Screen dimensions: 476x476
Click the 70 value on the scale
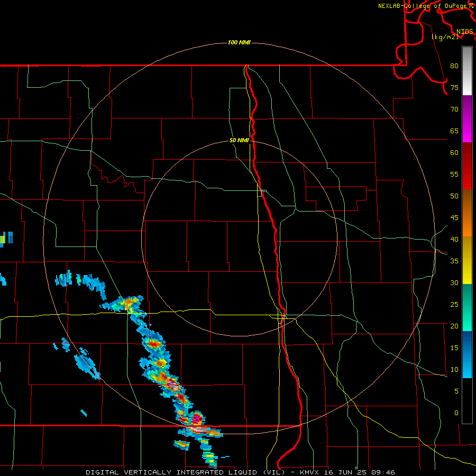[454, 109]
